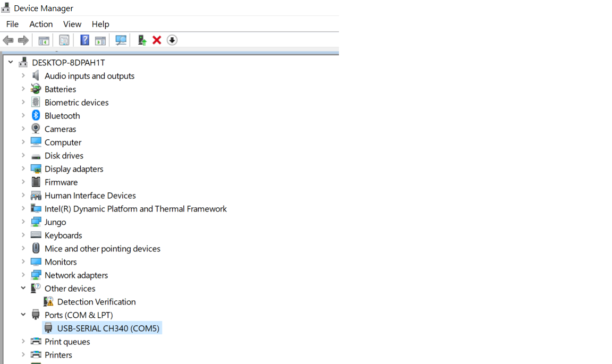Click the Cameras webcam icon
This screenshot has width=612, height=364.
coord(36,129)
